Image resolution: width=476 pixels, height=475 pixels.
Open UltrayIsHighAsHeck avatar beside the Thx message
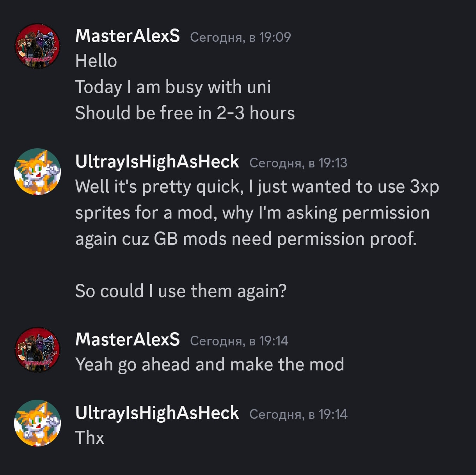[37, 423]
